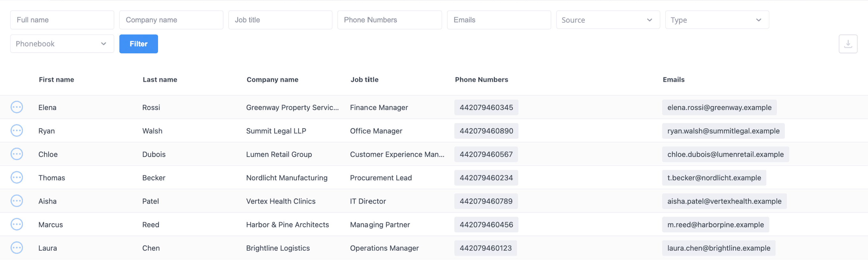This screenshot has width=868, height=264.
Task: Select email ryan.walsh@summitlegal.example
Action: [723, 131]
